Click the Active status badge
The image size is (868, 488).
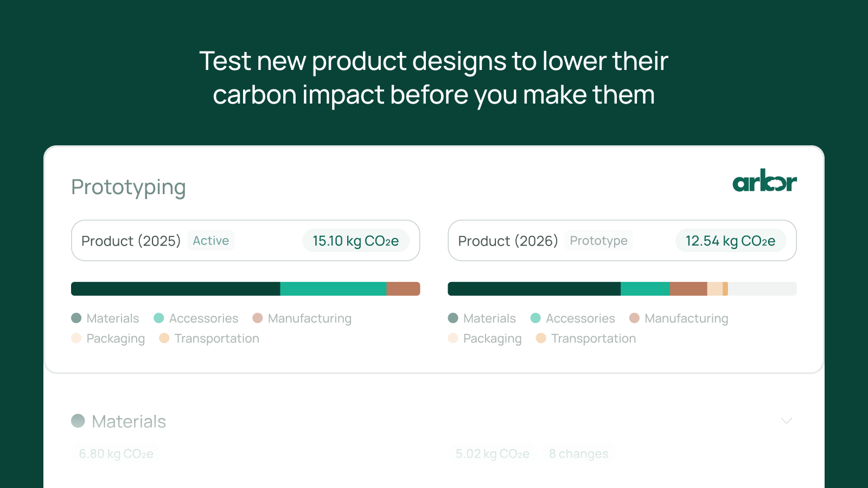click(x=211, y=240)
